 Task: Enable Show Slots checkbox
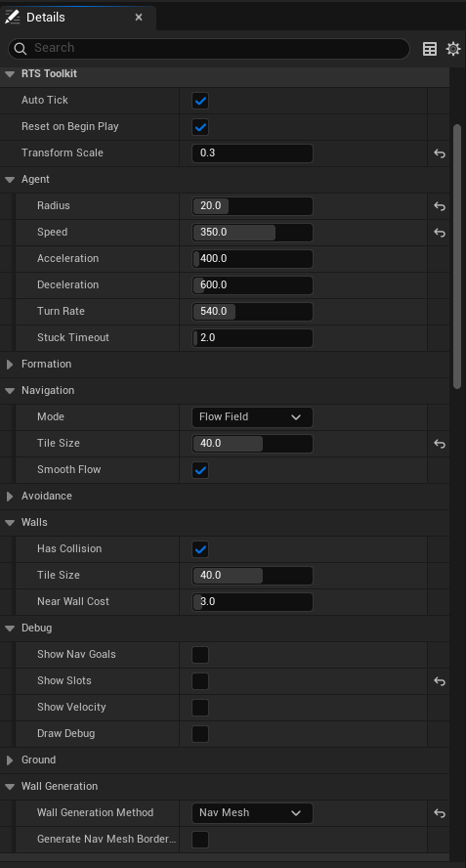pos(200,681)
